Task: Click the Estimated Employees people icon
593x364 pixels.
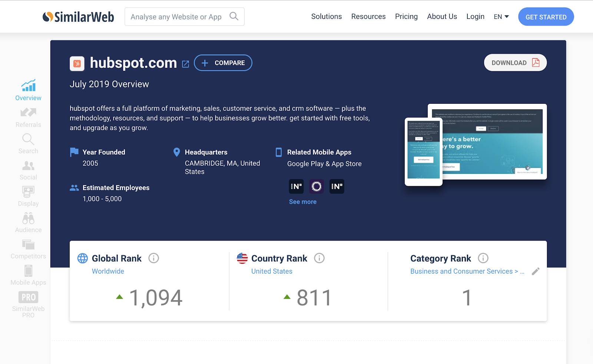Action: [x=74, y=188]
